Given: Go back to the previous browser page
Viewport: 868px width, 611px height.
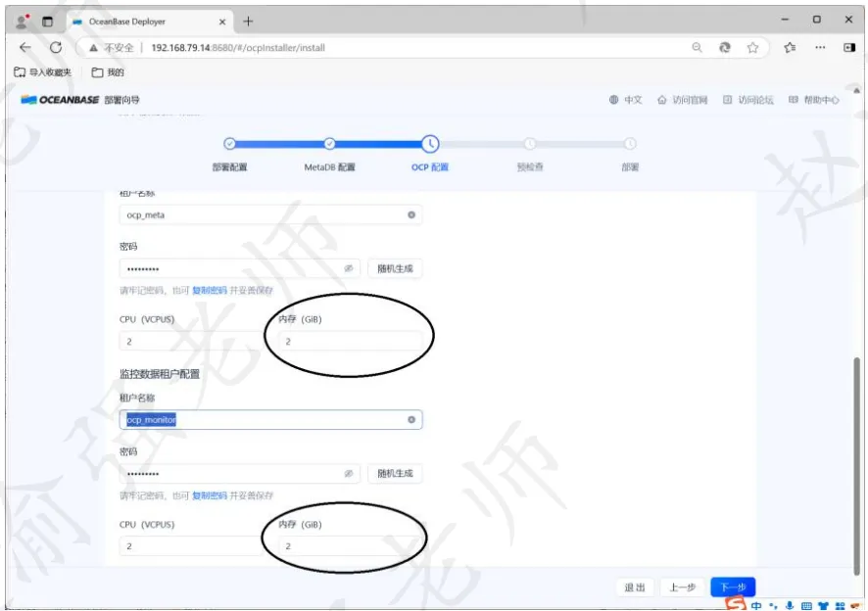Looking at the screenshot, I should click(x=24, y=48).
